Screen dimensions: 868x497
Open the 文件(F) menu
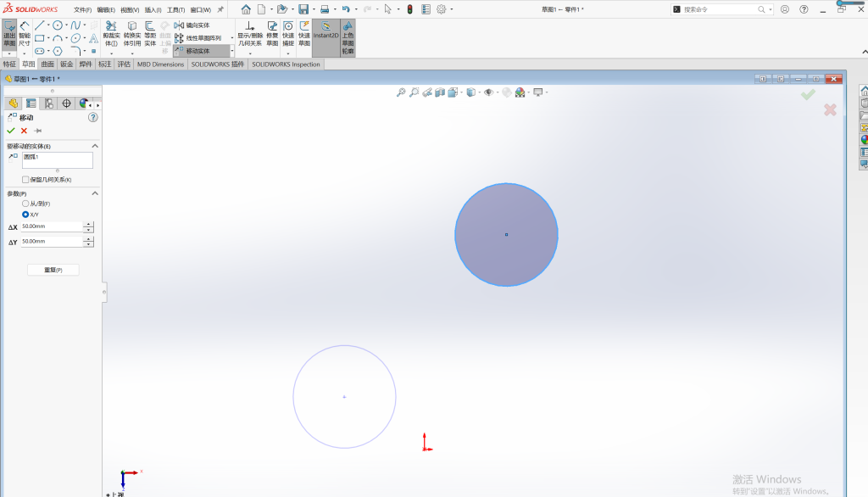82,10
